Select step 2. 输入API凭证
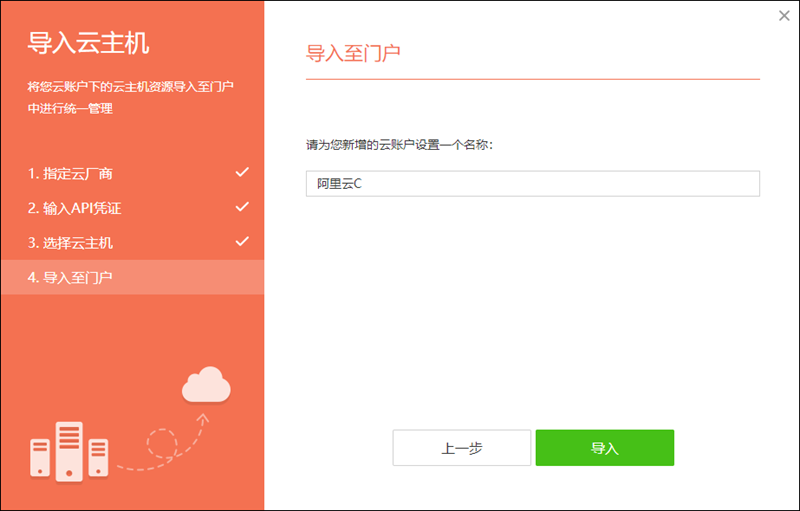 pyautogui.click(x=133, y=208)
